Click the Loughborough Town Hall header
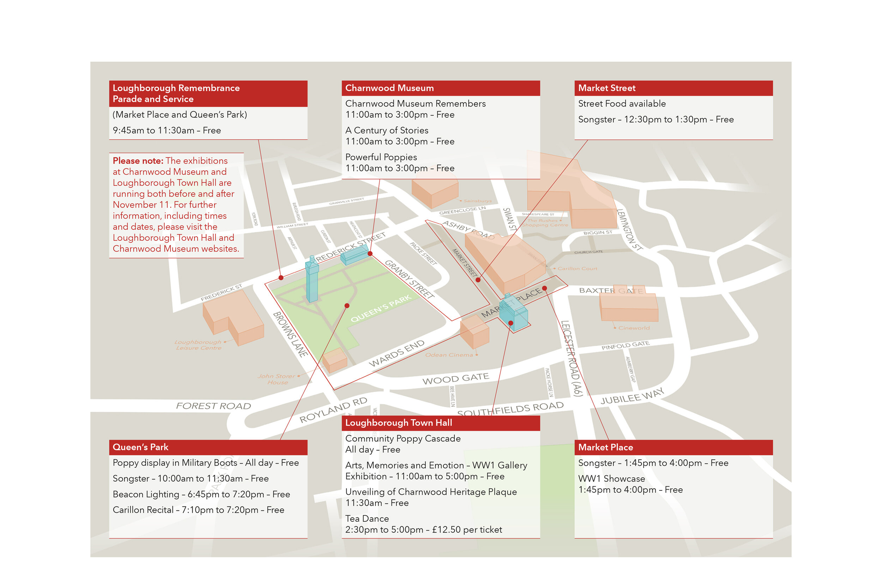 [441, 423]
